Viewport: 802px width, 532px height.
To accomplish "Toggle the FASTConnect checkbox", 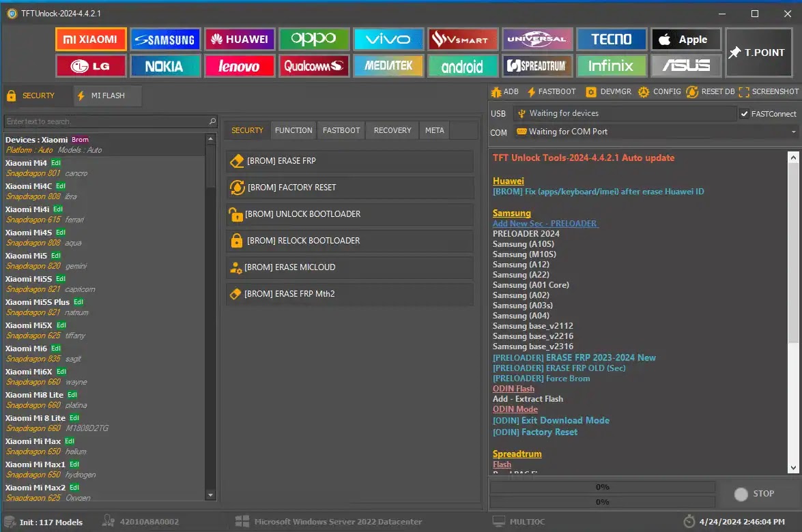I will pos(745,114).
